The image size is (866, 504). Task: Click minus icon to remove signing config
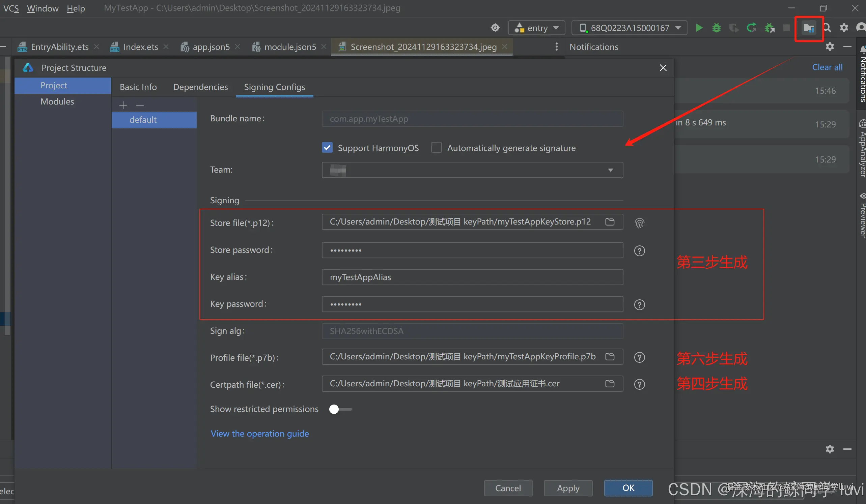tap(140, 105)
